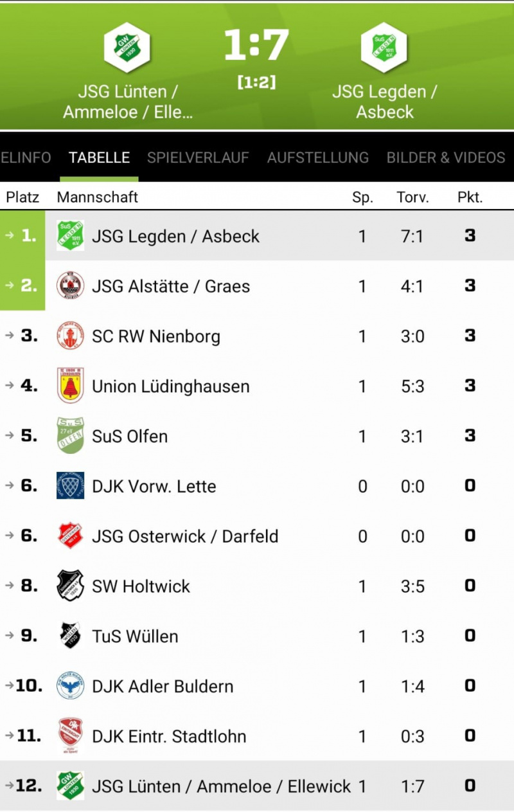Open the JSG Legden / Asbeck team name link
514x812 pixels.
(x=175, y=236)
